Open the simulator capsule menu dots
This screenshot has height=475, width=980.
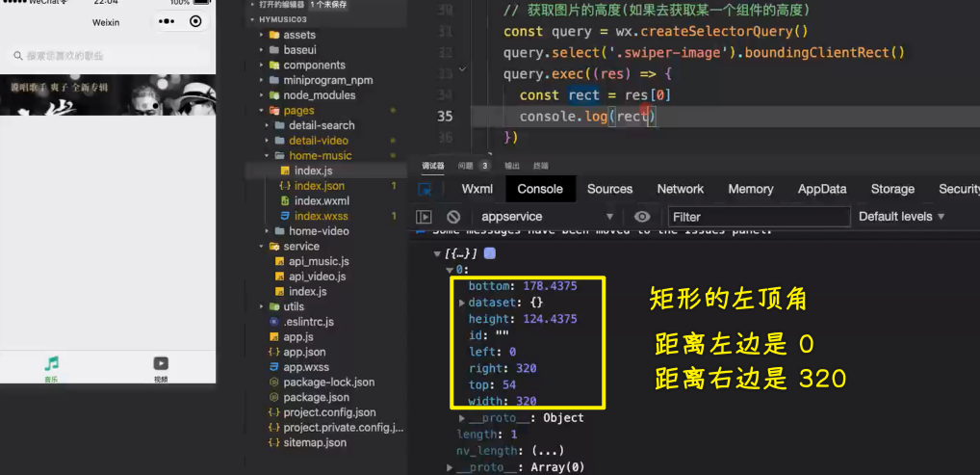167,22
